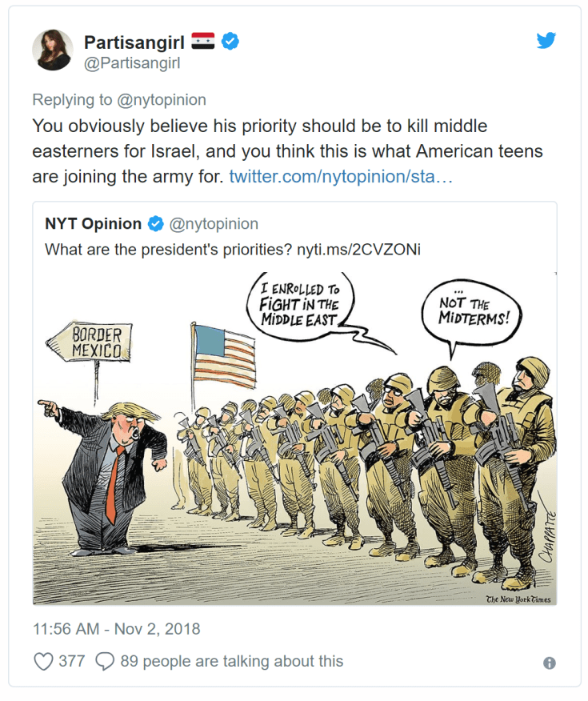Click 89 people are talking about this
Image resolution: width=588 pixels, height=701 pixels.
click(232, 661)
